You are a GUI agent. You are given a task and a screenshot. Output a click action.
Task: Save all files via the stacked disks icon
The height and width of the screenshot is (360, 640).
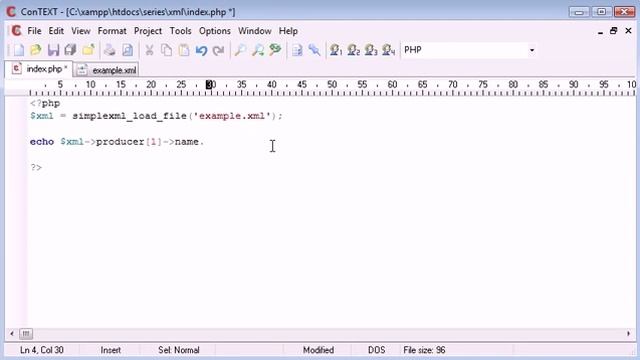71,50
